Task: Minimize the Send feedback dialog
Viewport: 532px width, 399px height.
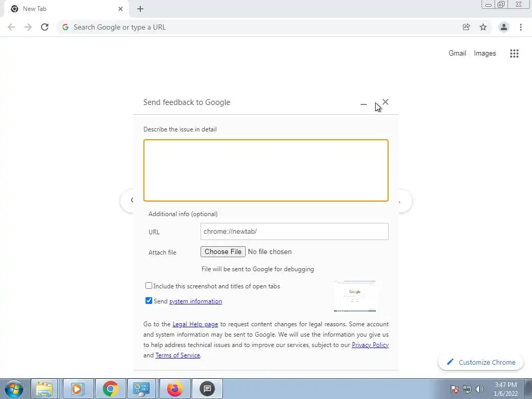Action: pyautogui.click(x=363, y=104)
